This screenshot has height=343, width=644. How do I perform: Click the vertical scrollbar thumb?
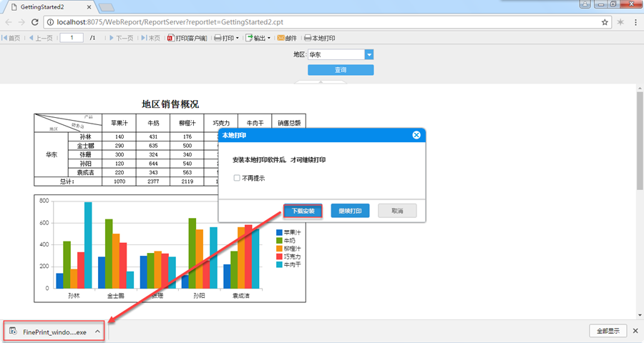pyautogui.click(x=640, y=141)
